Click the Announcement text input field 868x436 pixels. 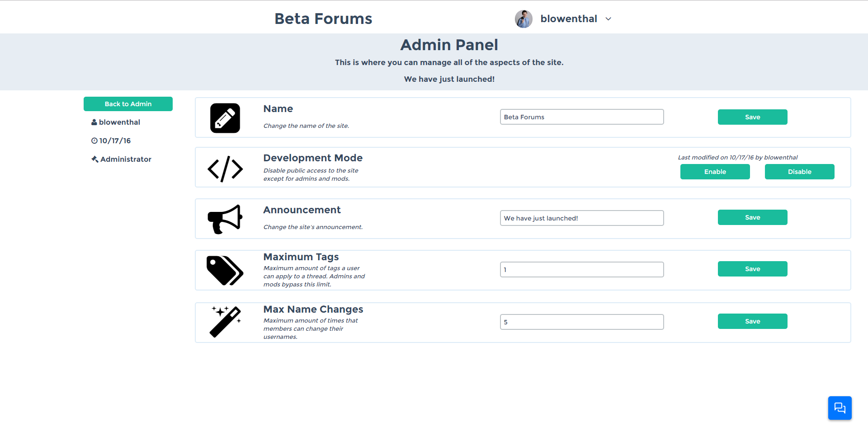[x=582, y=218]
